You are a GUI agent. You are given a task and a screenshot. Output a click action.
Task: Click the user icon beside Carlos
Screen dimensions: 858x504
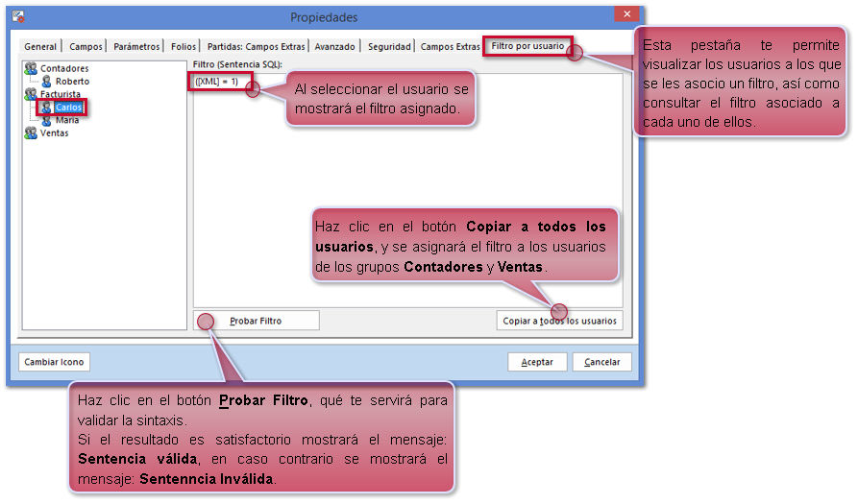click(46, 108)
